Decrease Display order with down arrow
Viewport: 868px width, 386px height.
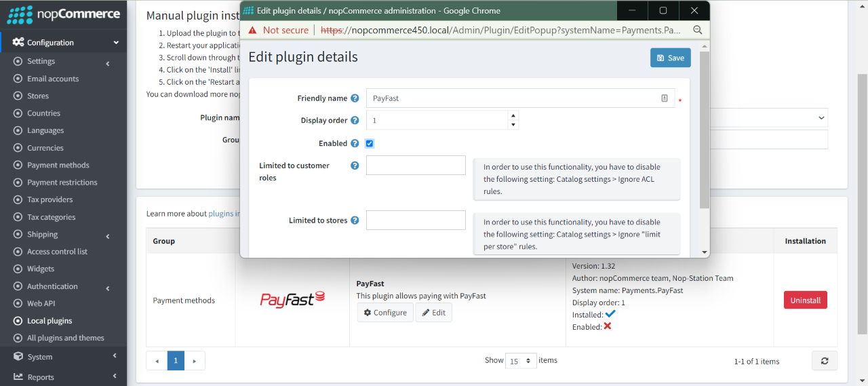(x=513, y=125)
